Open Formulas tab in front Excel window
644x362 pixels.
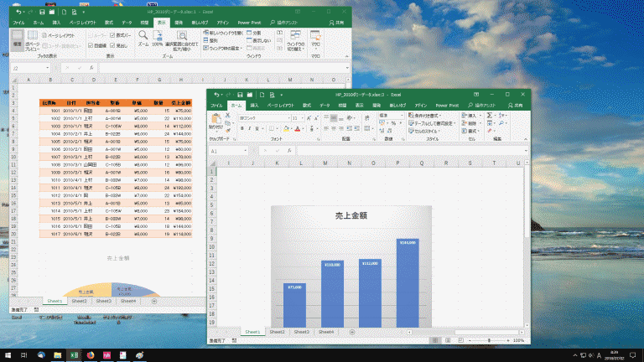[307, 106]
